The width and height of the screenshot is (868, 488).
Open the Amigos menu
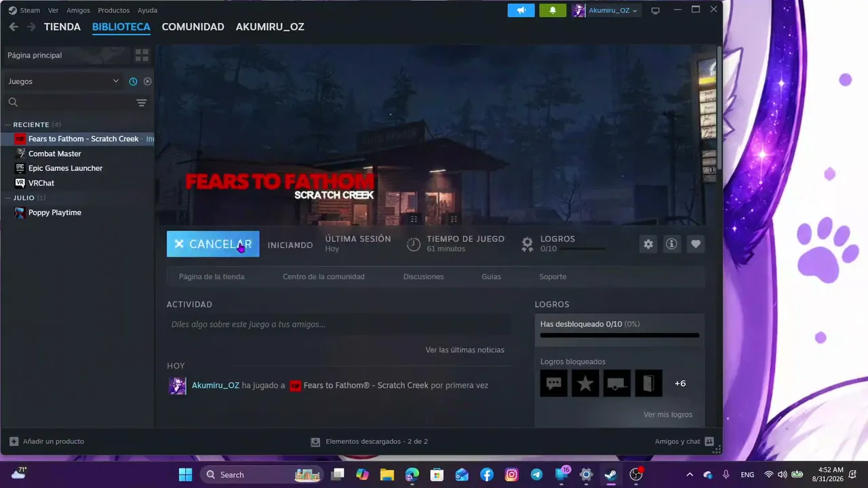click(x=78, y=10)
